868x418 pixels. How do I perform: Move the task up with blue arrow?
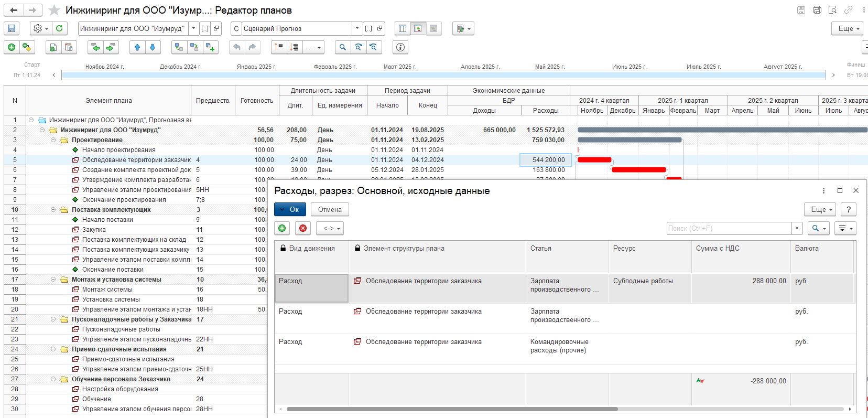point(137,48)
